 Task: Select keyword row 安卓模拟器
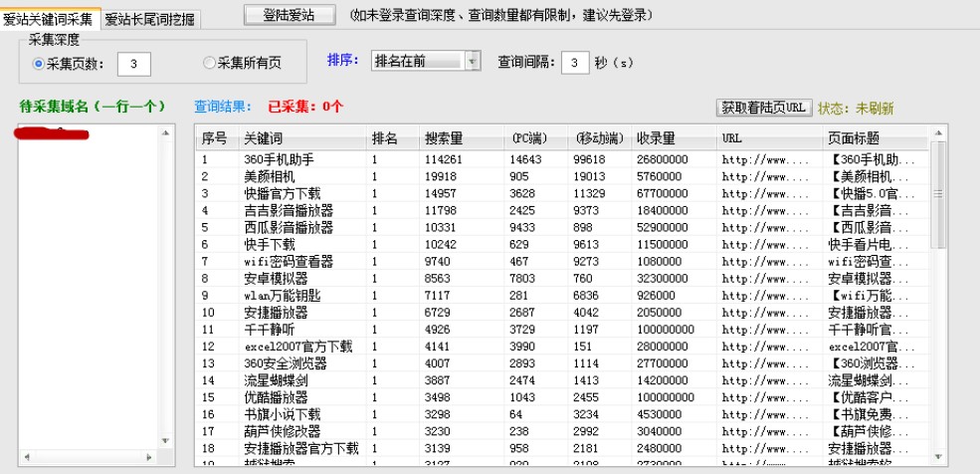click(562, 278)
